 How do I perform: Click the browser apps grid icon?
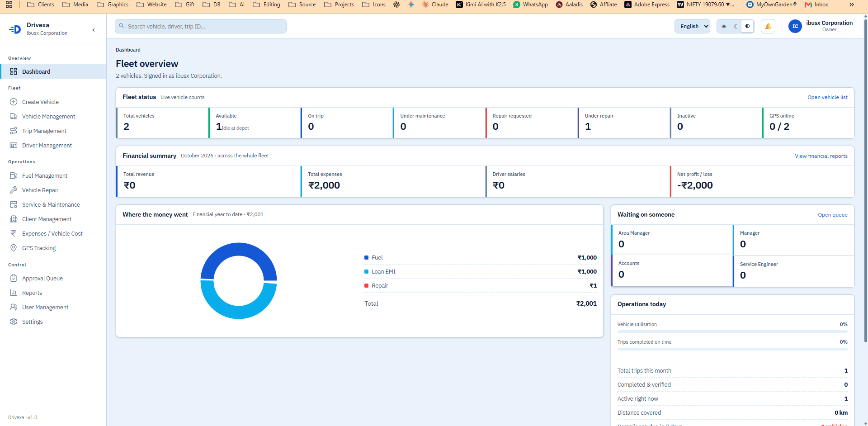click(x=9, y=5)
